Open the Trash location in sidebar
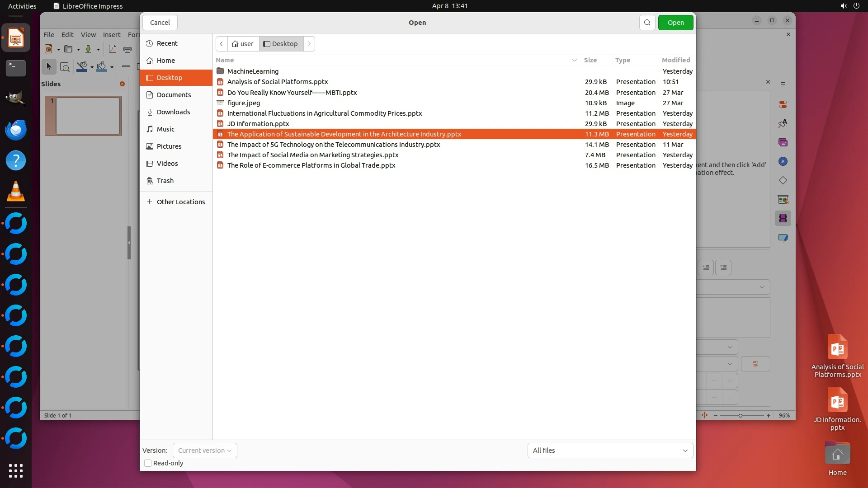The image size is (868, 488). 165,181
